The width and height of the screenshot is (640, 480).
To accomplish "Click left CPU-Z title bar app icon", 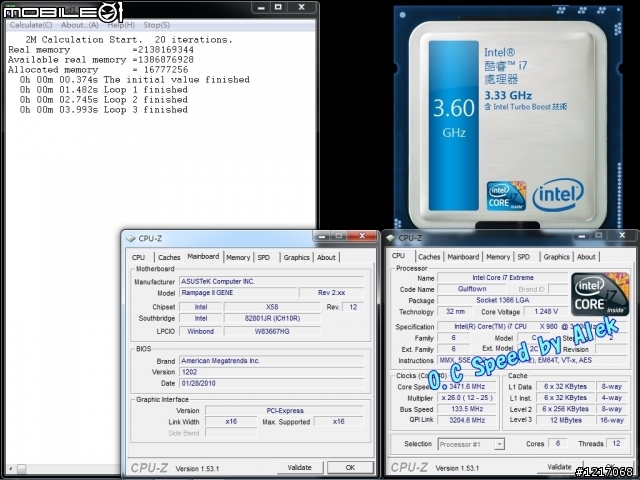I will 131,238.
